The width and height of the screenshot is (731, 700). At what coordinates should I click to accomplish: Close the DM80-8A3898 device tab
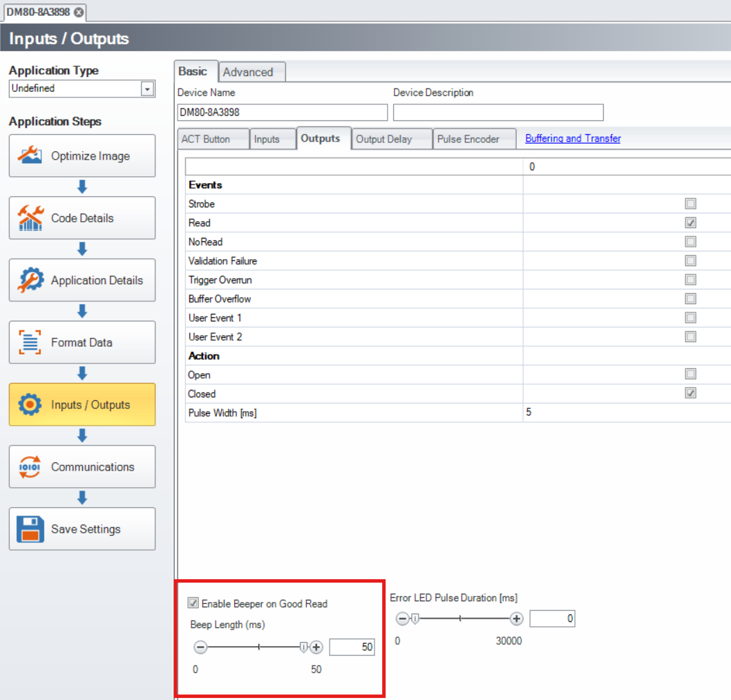click(79, 12)
